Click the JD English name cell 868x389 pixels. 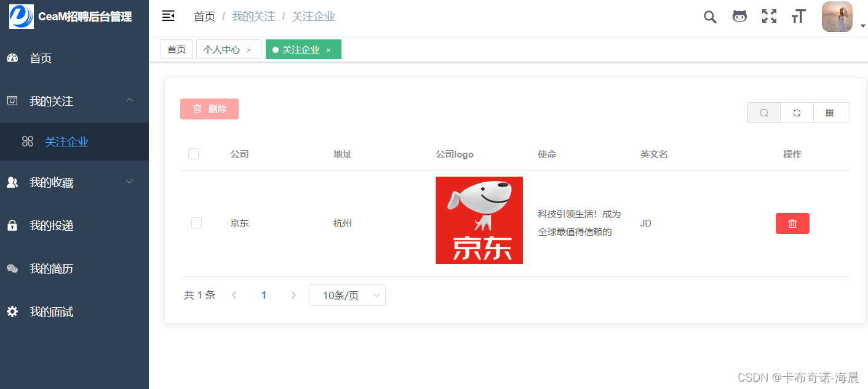coord(645,223)
